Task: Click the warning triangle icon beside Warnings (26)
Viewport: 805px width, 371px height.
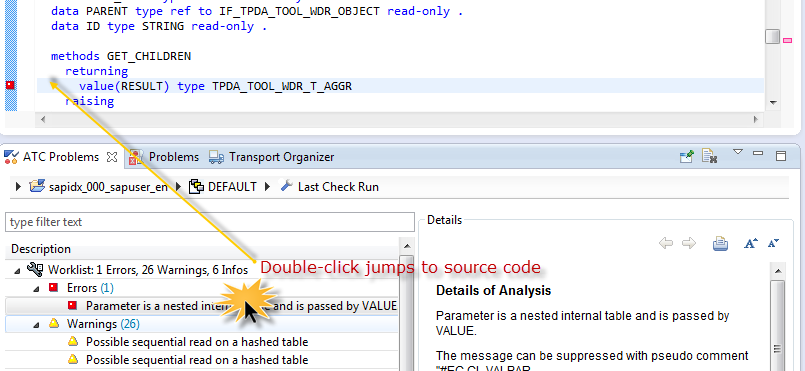Action: pos(54,323)
